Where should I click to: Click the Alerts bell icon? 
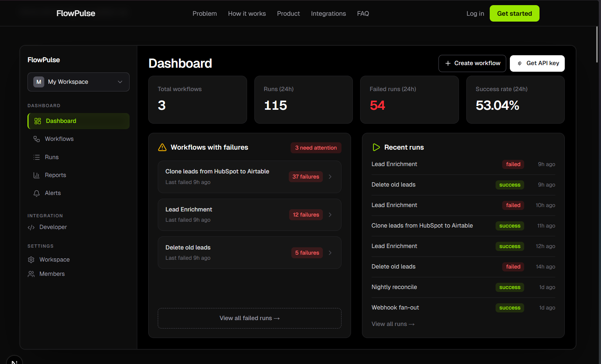click(37, 193)
